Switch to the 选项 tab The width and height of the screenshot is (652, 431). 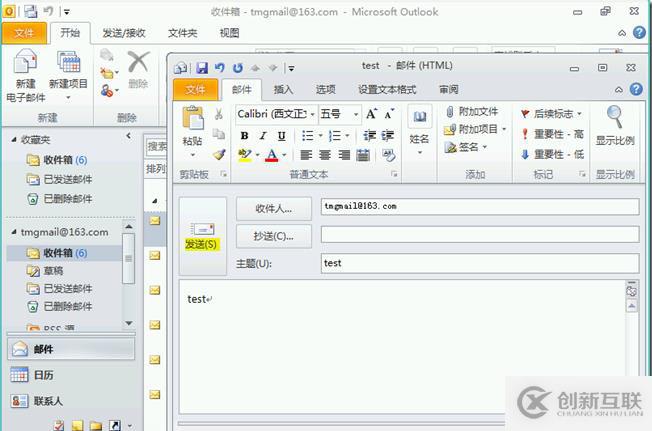tap(326, 89)
